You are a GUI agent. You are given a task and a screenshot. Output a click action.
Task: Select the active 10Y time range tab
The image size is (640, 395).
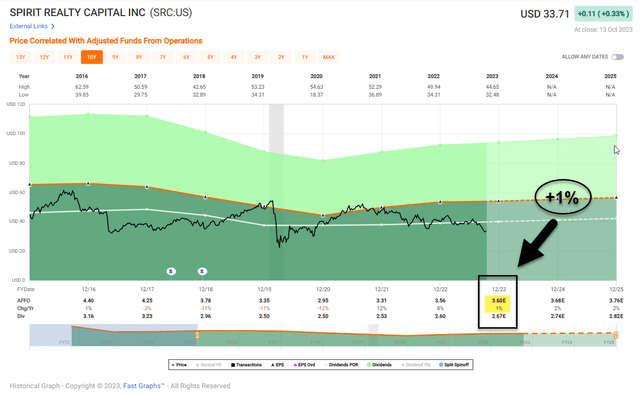[91, 57]
